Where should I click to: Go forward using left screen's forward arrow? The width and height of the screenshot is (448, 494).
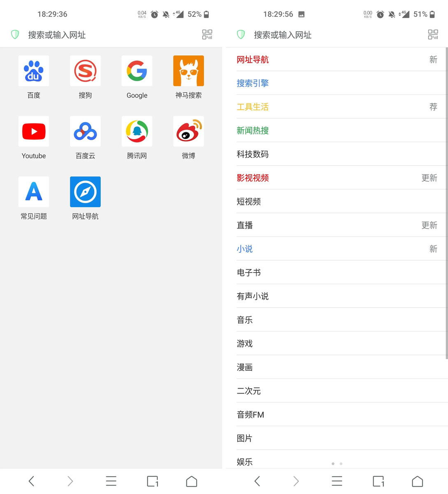[70, 481]
